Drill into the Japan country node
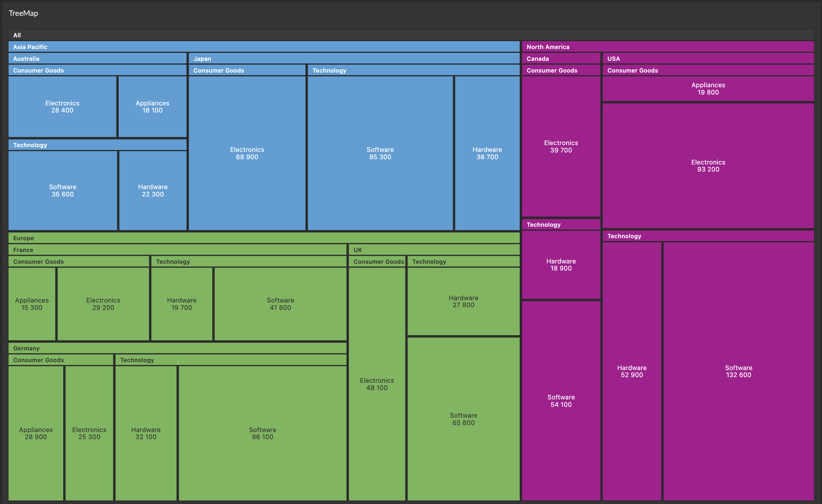 click(x=202, y=59)
